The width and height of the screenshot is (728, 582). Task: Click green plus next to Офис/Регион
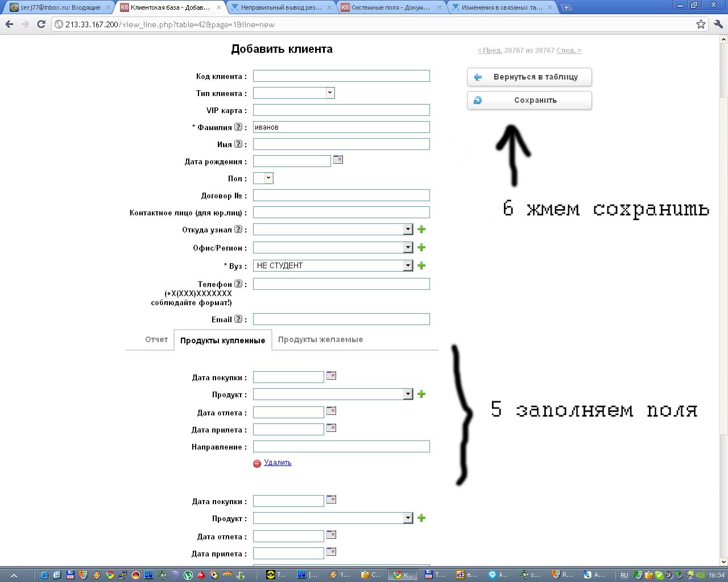421,248
